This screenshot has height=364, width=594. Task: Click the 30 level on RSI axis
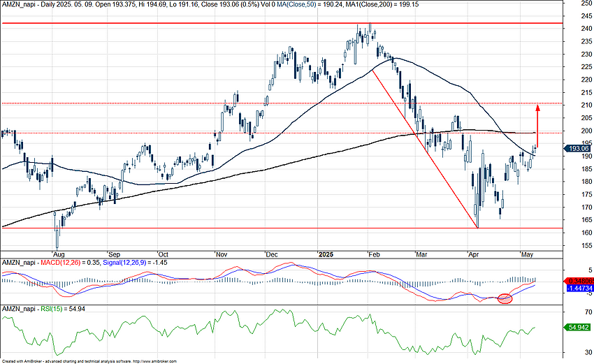tap(588, 352)
